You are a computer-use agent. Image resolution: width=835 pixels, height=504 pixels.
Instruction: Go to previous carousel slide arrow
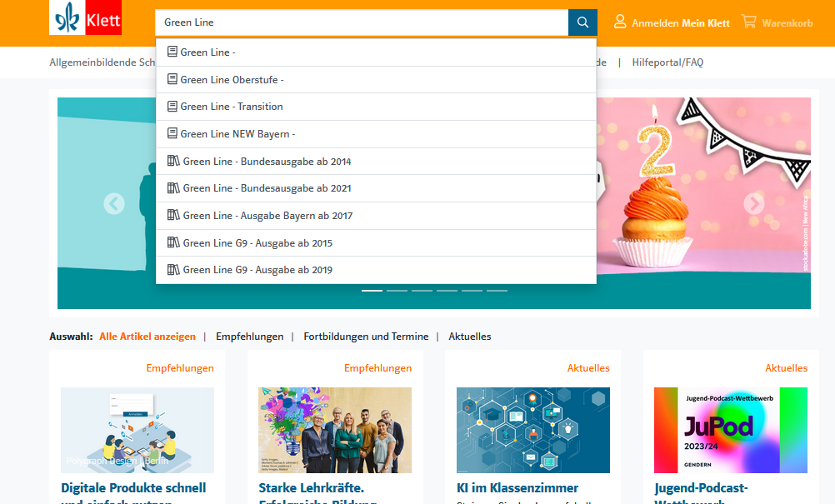point(114,203)
